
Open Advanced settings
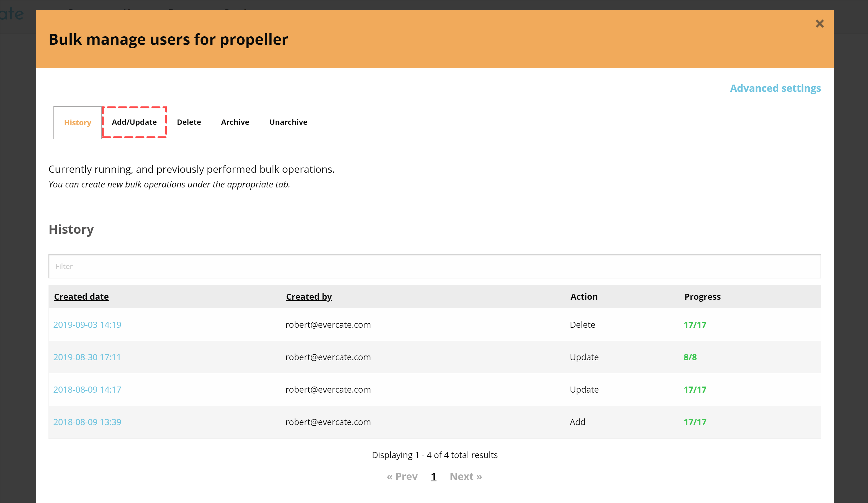[x=775, y=88]
